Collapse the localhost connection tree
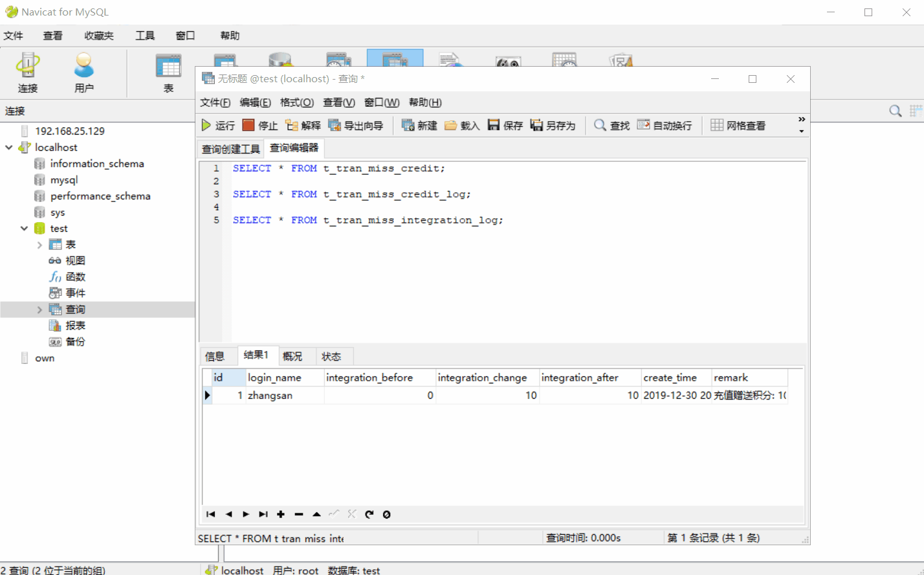 (x=9, y=147)
